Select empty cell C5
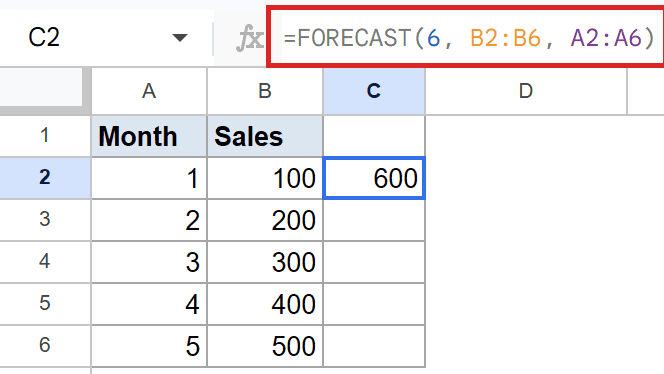Viewport: 664px width, 374px height. (374, 303)
